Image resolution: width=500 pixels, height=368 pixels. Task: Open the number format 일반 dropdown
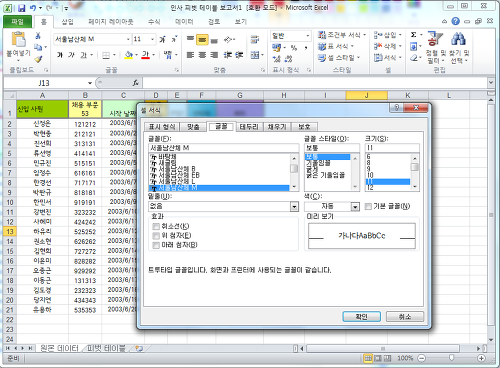(x=307, y=36)
